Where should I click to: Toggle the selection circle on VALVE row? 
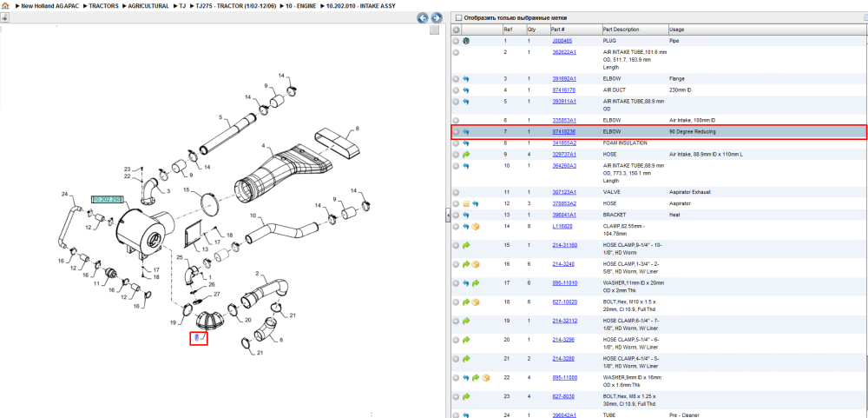tap(456, 192)
